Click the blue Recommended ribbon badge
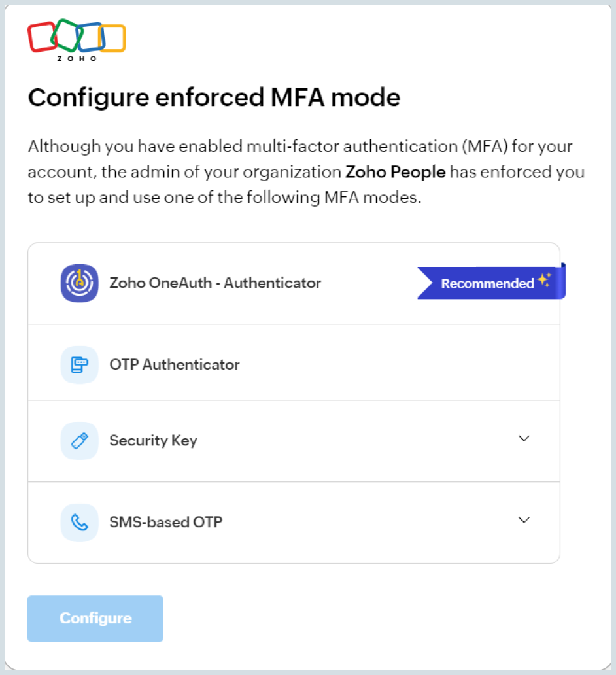This screenshot has height=675, width=616. [x=487, y=283]
